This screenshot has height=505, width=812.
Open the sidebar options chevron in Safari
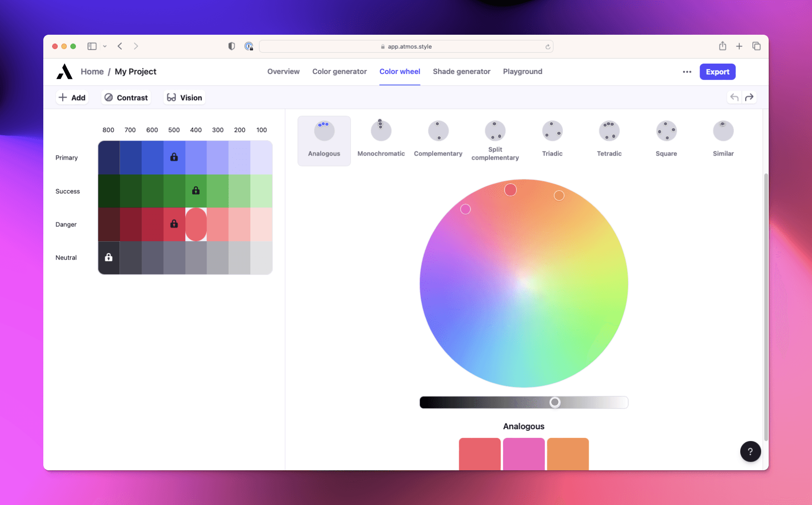105,46
